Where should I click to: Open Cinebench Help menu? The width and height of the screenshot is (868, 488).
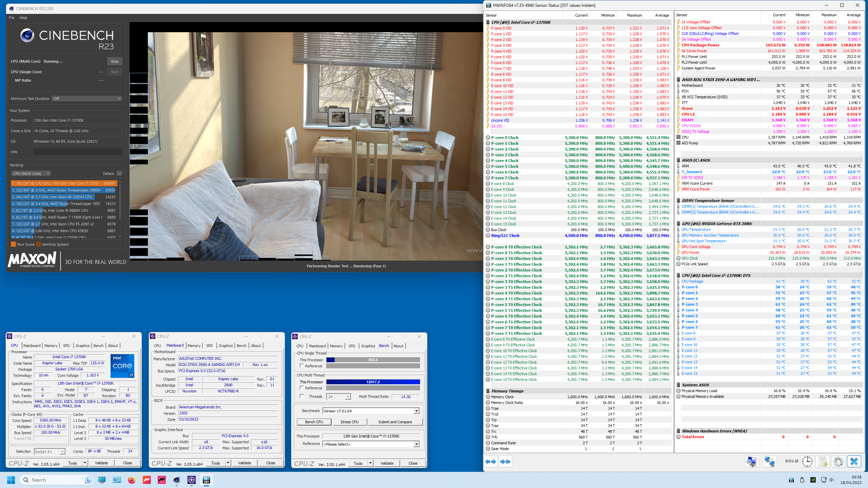(x=23, y=18)
